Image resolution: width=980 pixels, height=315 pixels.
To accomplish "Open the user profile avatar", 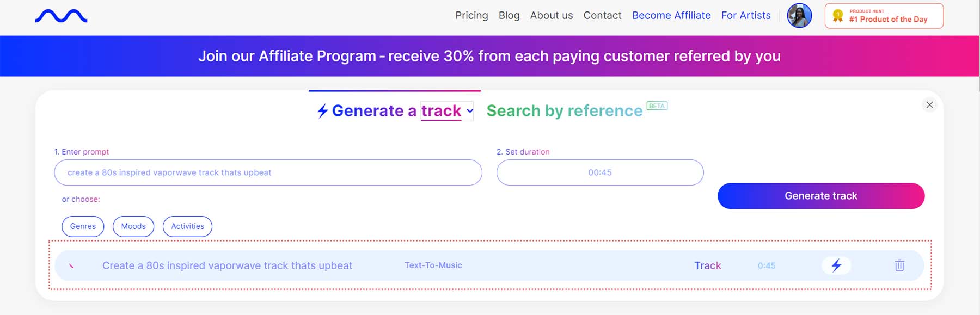I will tap(799, 15).
